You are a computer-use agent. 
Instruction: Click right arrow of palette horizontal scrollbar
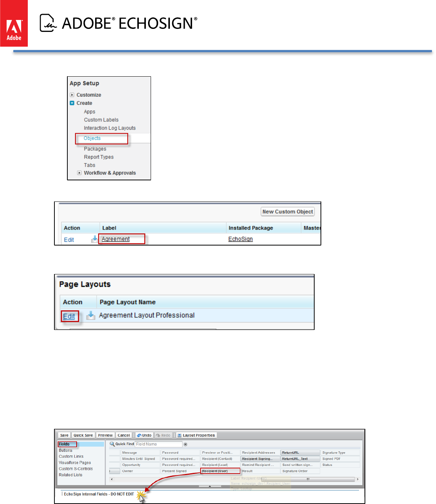358,479
